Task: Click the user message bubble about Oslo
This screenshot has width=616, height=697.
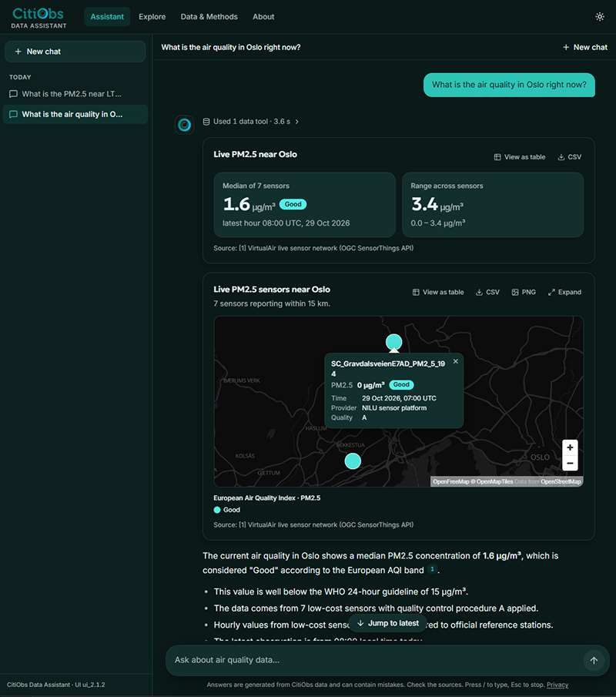Action: [x=509, y=85]
